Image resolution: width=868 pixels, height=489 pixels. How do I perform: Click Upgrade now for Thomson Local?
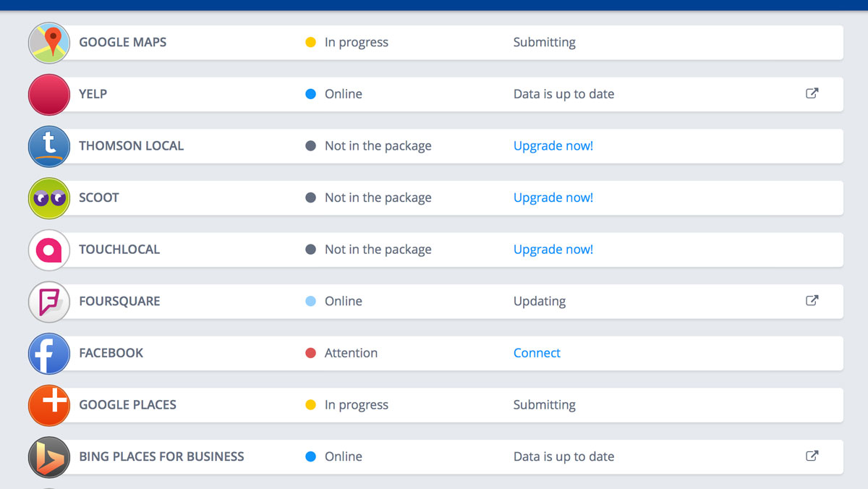click(553, 145)
